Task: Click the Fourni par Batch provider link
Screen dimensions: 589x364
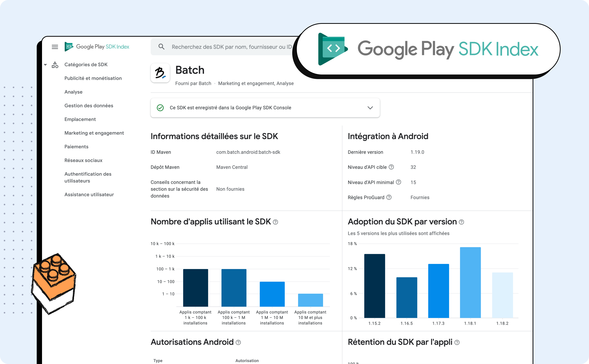Action: [x=193, y=83]
